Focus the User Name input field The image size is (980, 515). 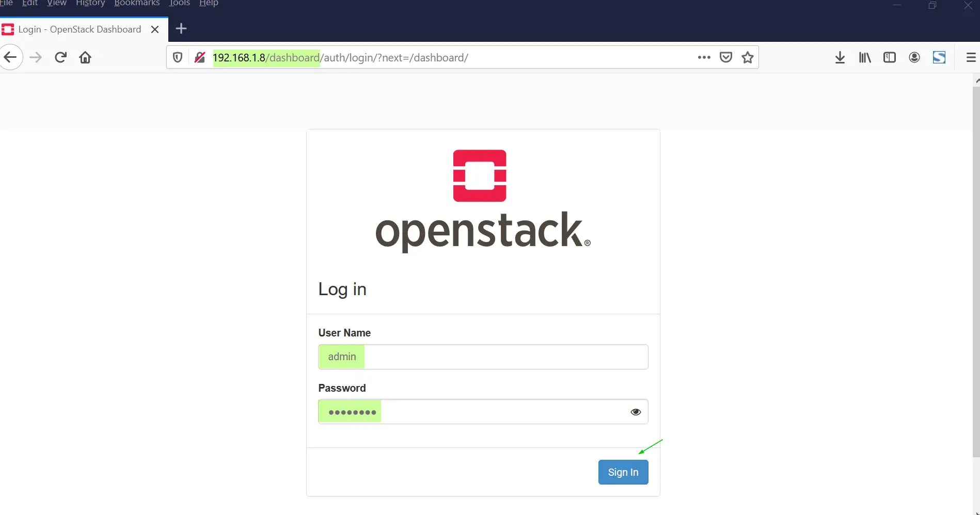click(x=483, y=357)
